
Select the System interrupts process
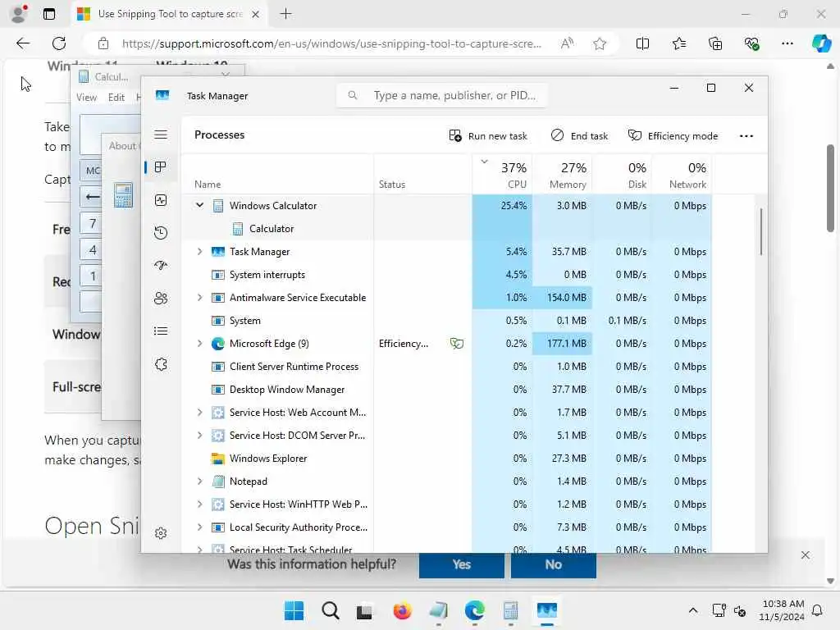pos(447,275)
